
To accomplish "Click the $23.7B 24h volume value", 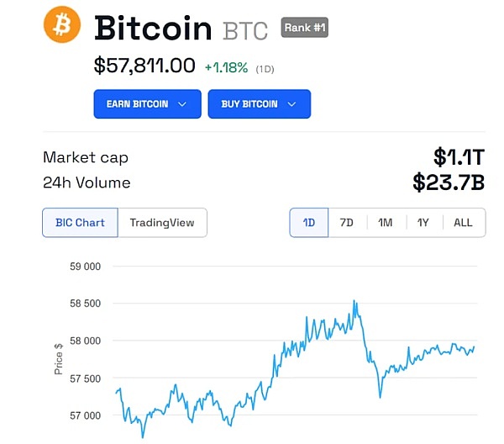I will tap(449, 182).
